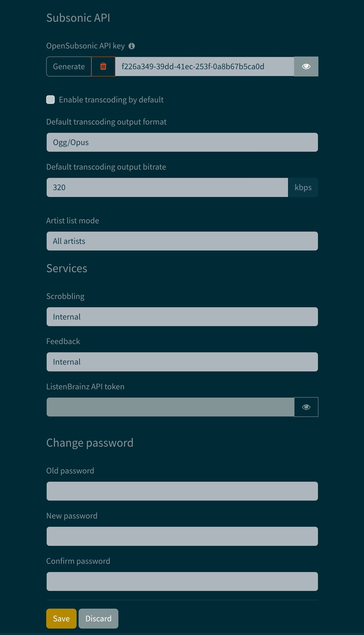Toggle visibility of the OpenSubsonic API key
364x635 pixels.
(x=306, y=67)
